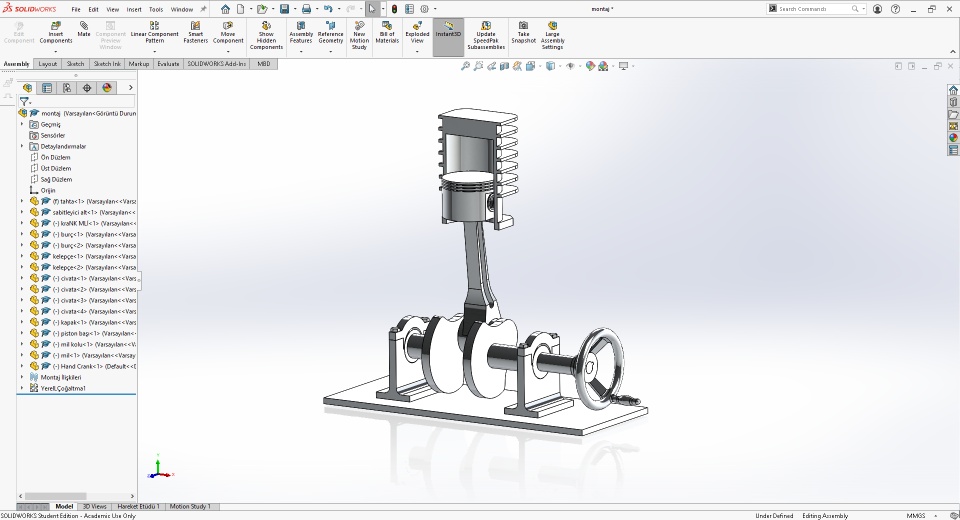Open Insert Components dropdown arrow
The height and width of the screenshot is (520, 960).
point(56,51)
